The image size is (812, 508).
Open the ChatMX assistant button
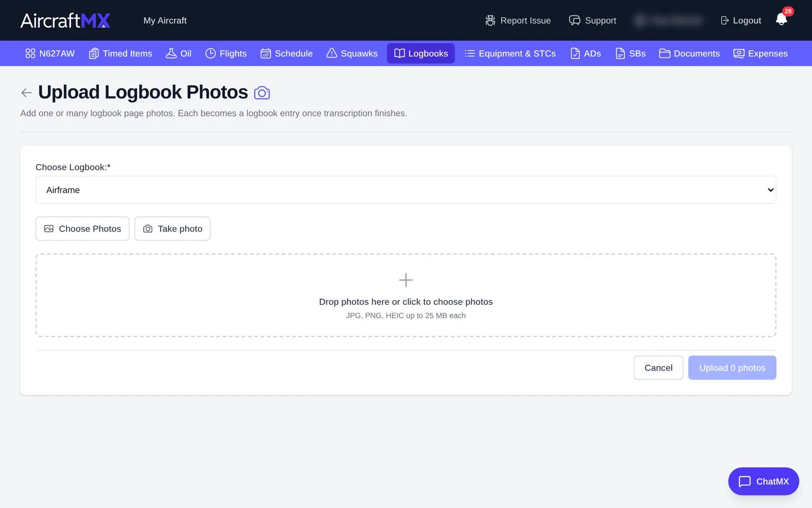(764, 481)
